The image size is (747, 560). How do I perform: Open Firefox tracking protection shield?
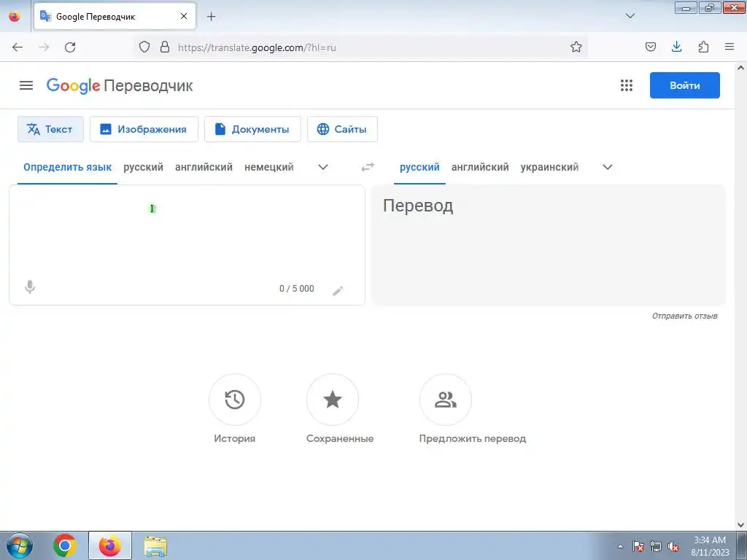(x=144, y=47)
